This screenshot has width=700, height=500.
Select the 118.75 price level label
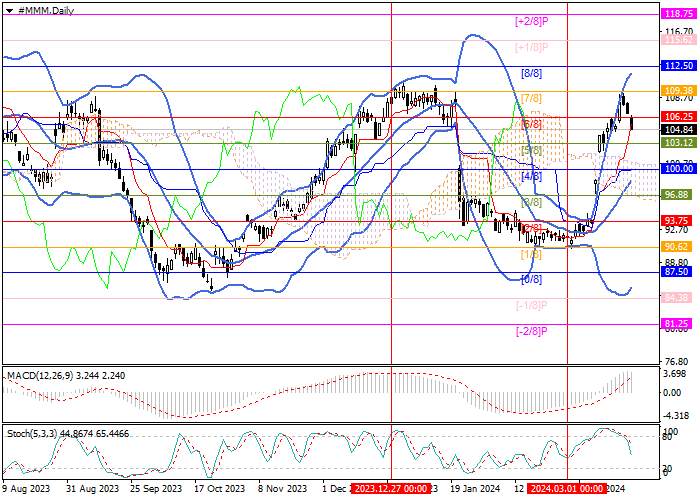(x=679, y=14)
